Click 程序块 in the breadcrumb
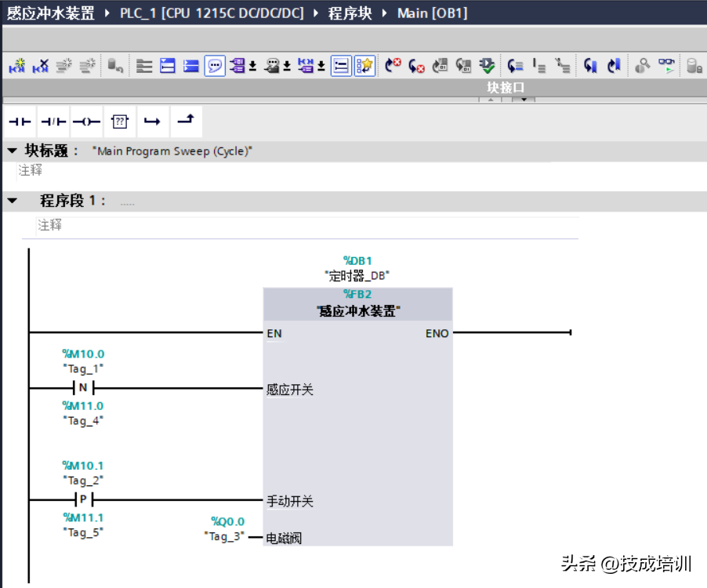Viewport: 707px width, 588px height. coord(350,13)
